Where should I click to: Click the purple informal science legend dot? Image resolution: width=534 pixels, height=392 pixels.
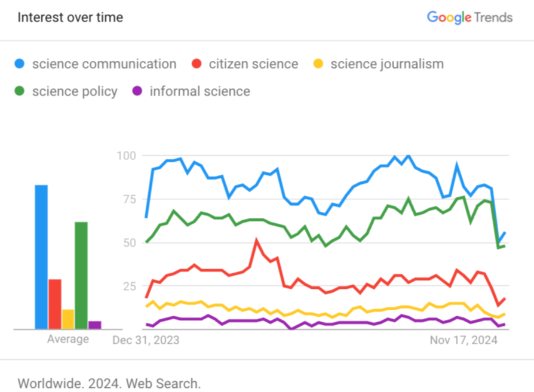click(x=138, y=91)
